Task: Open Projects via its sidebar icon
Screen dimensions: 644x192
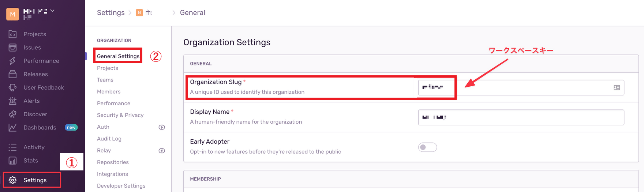Action: click(x=12, y=34)
